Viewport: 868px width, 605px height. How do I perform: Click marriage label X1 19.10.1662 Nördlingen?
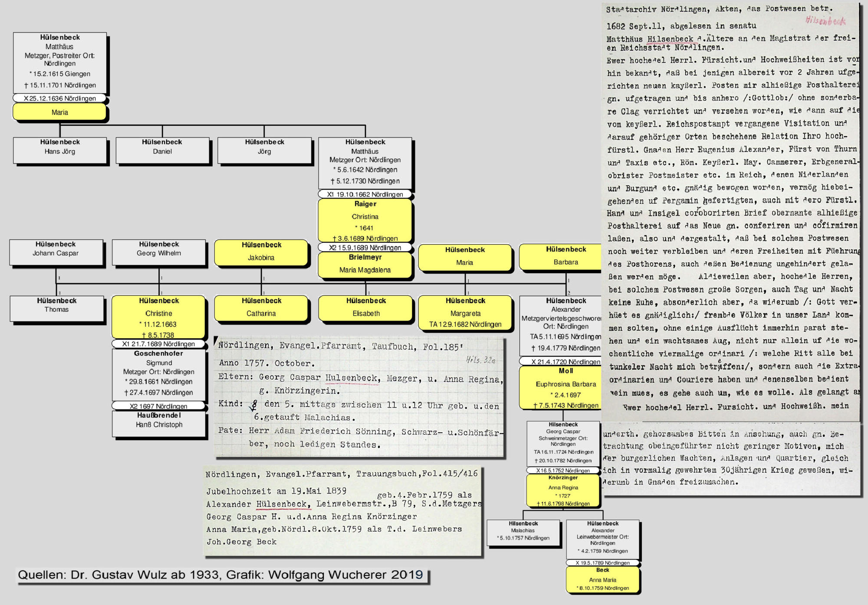[x=365, y=194]
